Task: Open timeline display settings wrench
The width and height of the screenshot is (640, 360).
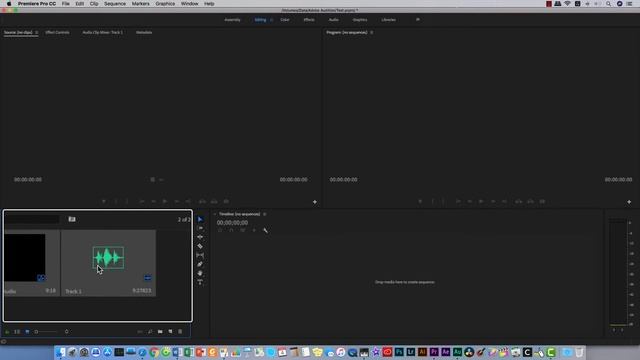Action: coord(266,231)
